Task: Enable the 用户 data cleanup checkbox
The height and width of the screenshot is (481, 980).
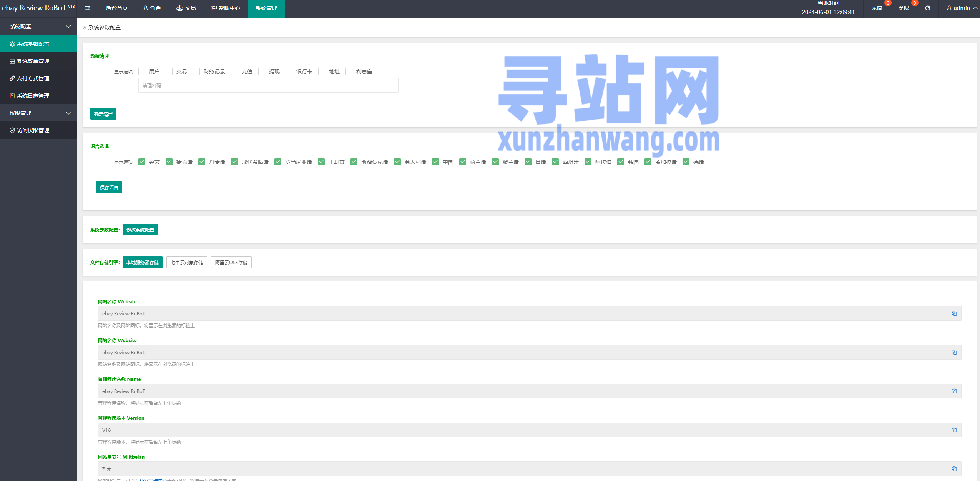Action: point(142,72)
